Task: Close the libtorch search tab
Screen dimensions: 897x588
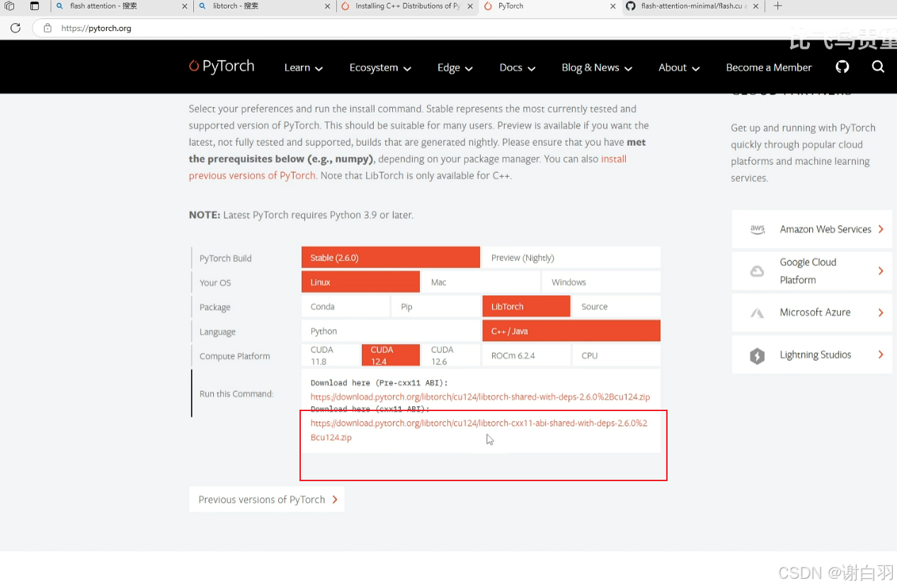Action: (x=327, y=6)
